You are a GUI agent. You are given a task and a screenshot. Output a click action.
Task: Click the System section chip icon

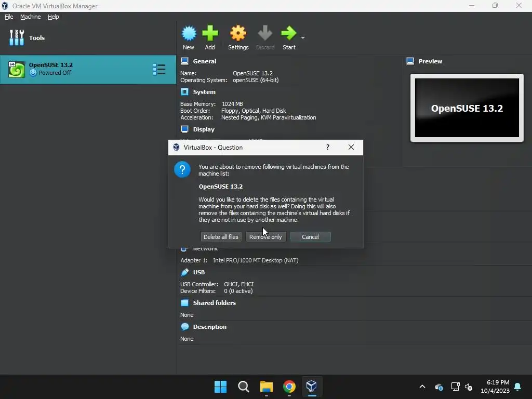[x=184, y=92]
